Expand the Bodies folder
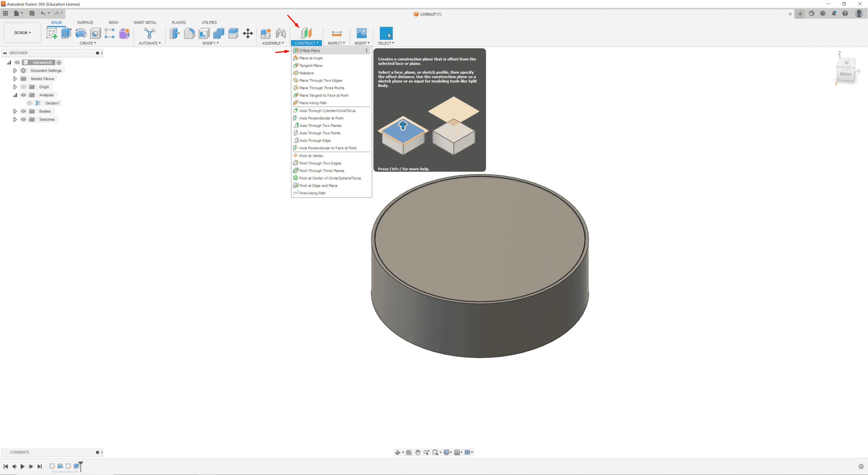The image size is (868, 475). 15,111
